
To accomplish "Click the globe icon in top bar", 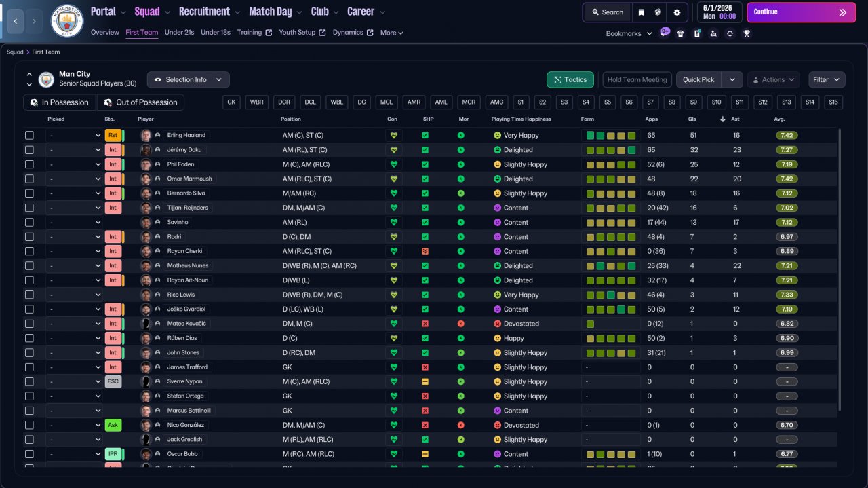I will coord(658,12).
